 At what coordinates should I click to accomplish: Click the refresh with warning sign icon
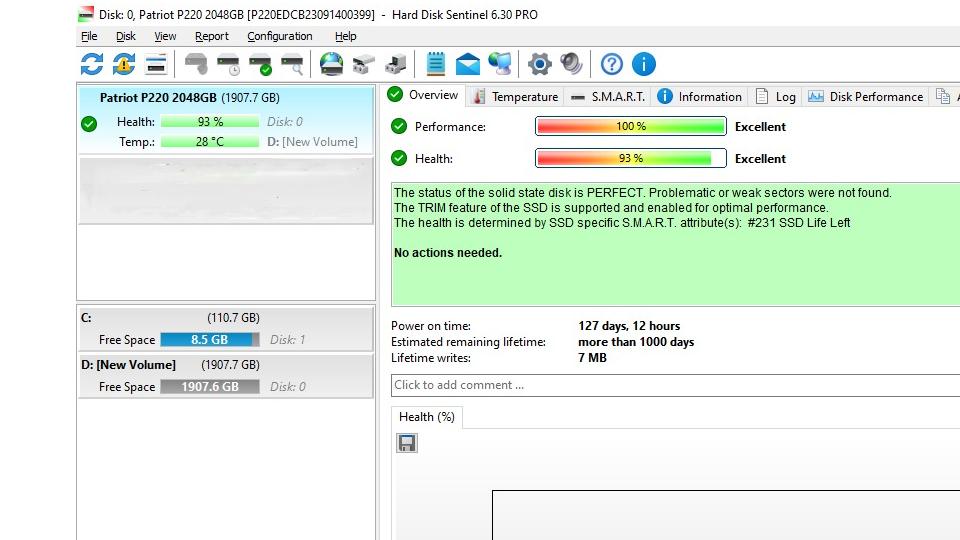point(124,64)
